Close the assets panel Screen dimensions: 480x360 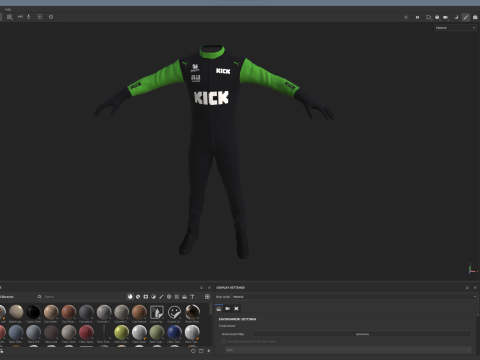pyautogui.click(x=209, y=287)
